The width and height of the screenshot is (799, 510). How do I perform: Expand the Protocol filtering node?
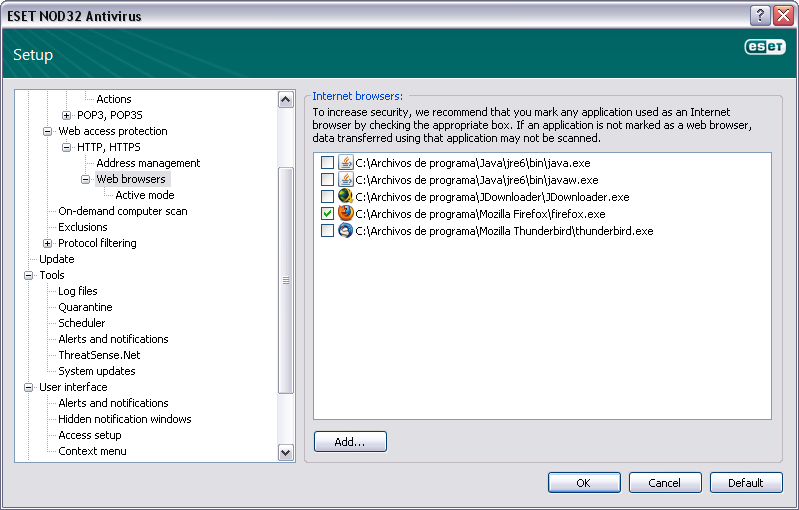(47, 244)
